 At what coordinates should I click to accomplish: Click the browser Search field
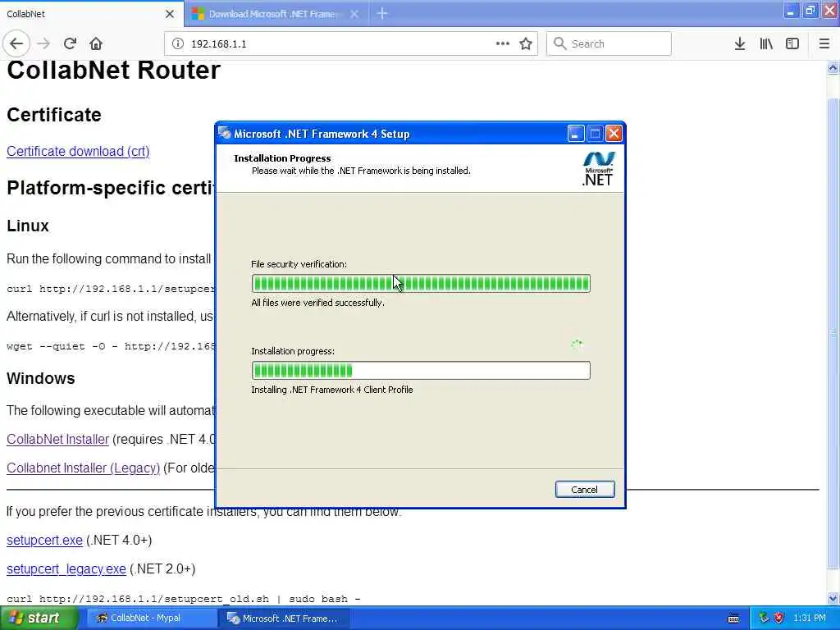pyautogui.click(x=609, y=43)
